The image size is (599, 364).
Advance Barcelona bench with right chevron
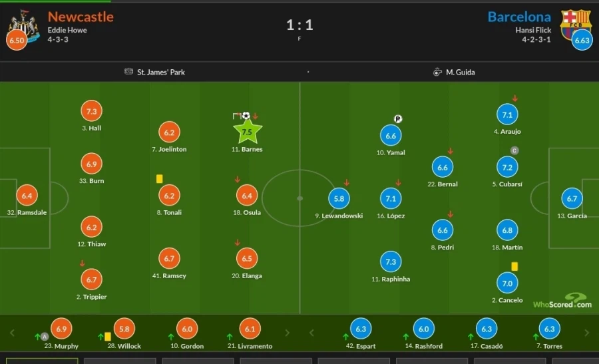click(x=587, y=333)
